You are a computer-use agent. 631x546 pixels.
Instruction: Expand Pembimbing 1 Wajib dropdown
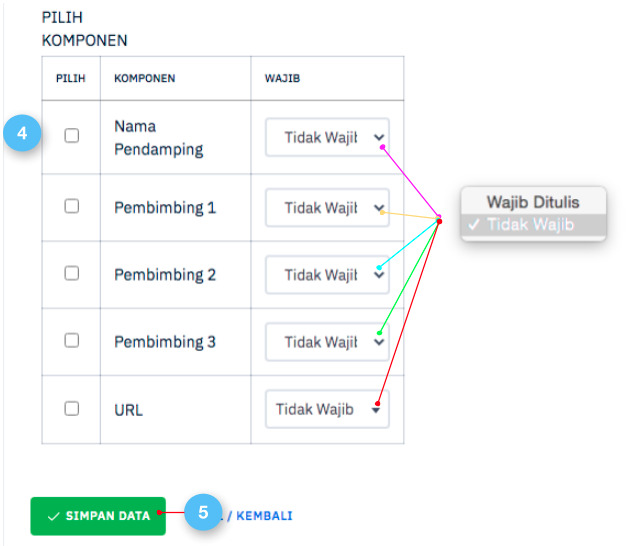(x=327, y=208)
